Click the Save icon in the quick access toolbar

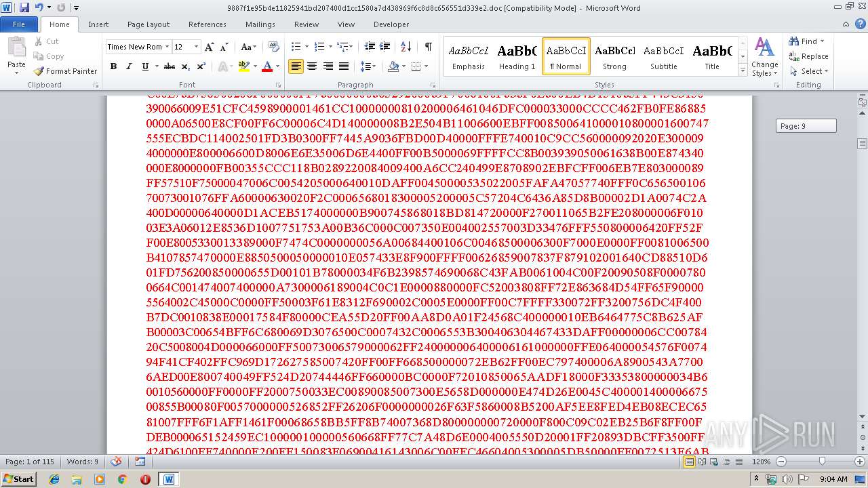pos(24,7)
